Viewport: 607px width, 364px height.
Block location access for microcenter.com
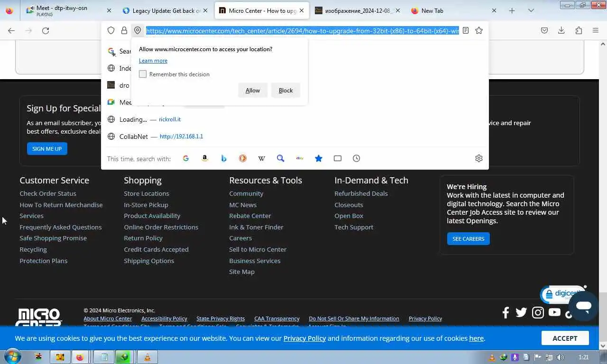pos(285,91)
